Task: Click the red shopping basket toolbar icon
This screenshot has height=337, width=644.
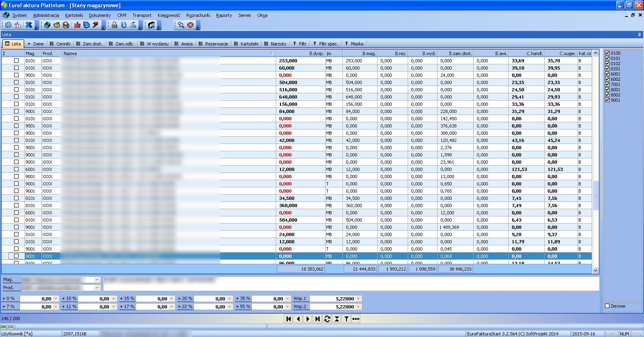Action: pyautogui.click(x=77, y=25)
